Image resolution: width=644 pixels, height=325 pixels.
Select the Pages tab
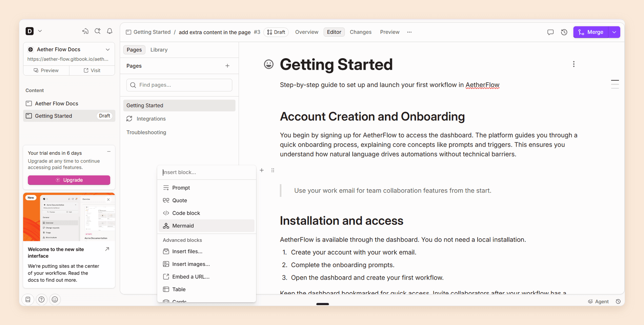[134, 50]
